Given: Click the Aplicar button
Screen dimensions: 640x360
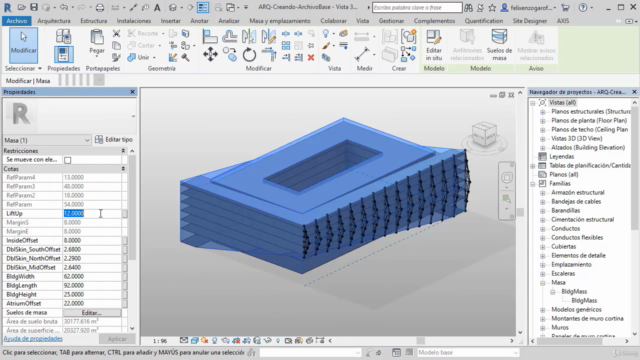Looking at the screenshot, I should pos(117,339).
